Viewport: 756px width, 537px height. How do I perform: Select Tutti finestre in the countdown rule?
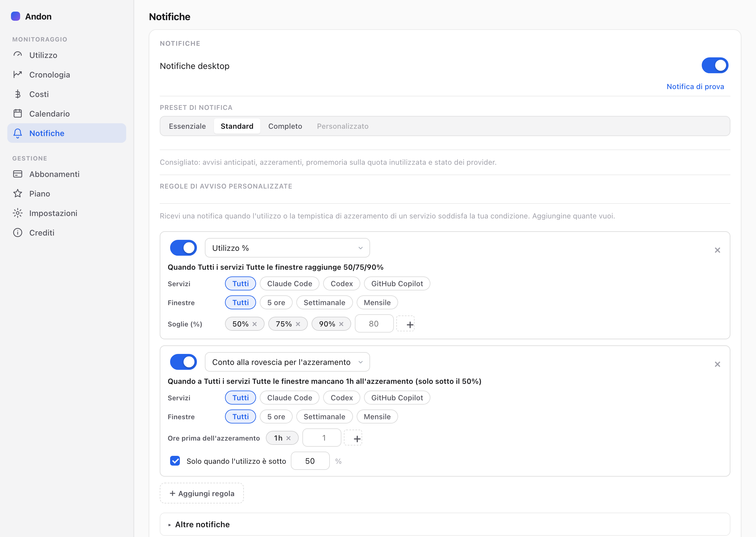[241, 416]
